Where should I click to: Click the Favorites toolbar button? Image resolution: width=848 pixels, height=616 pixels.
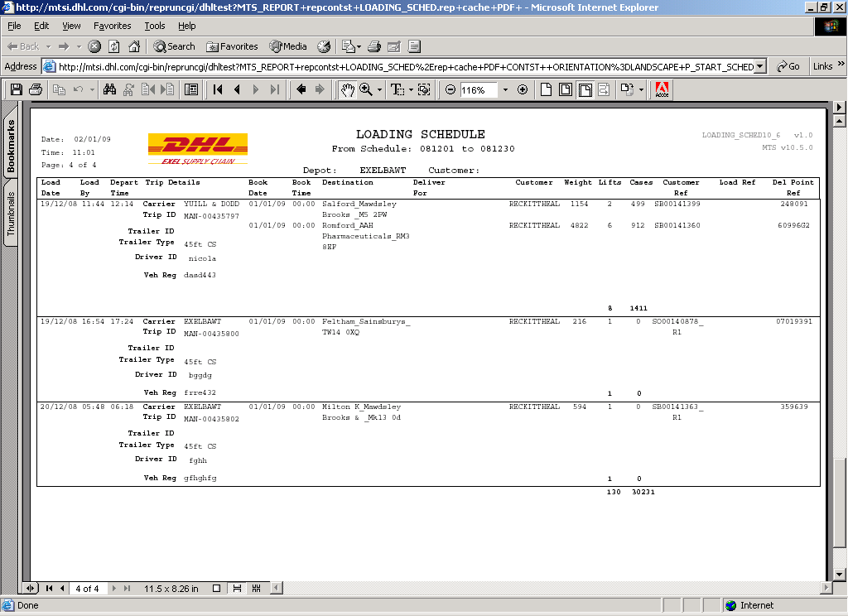(232, 46)
